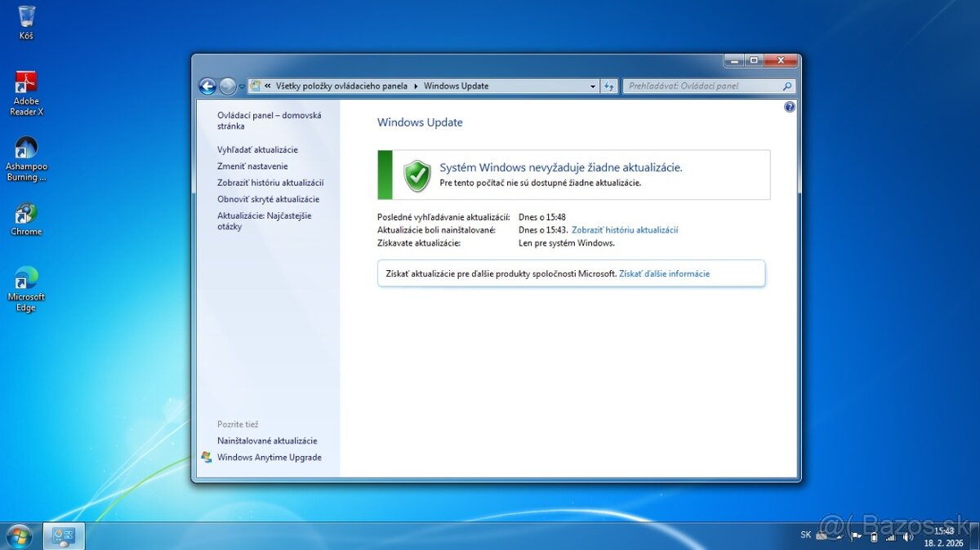The width and height of the screenshot is (980, 550).
Task: Open Vyhľadať aktualizácie from sidebar
Action: [x=257, y=149]
